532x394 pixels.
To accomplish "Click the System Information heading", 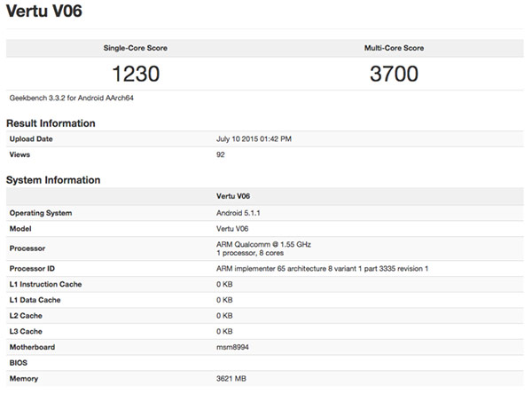I will tap(53, 180).
